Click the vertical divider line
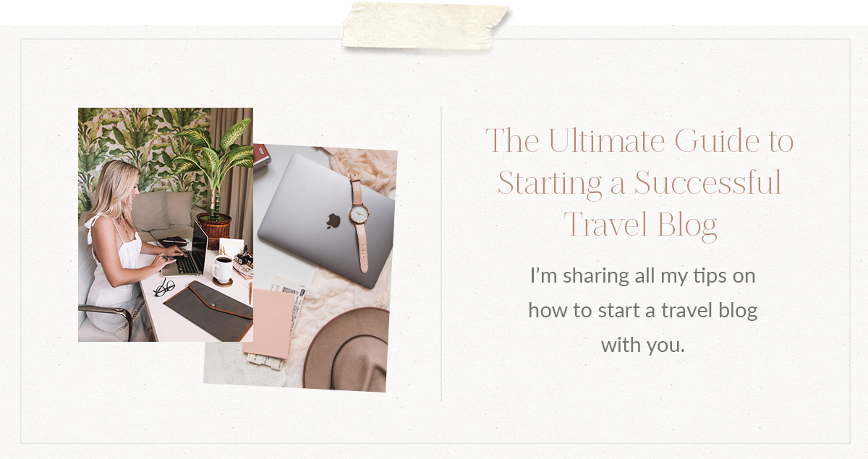The width and height of the screenshot is (868, 459). [x=441, y=254]
